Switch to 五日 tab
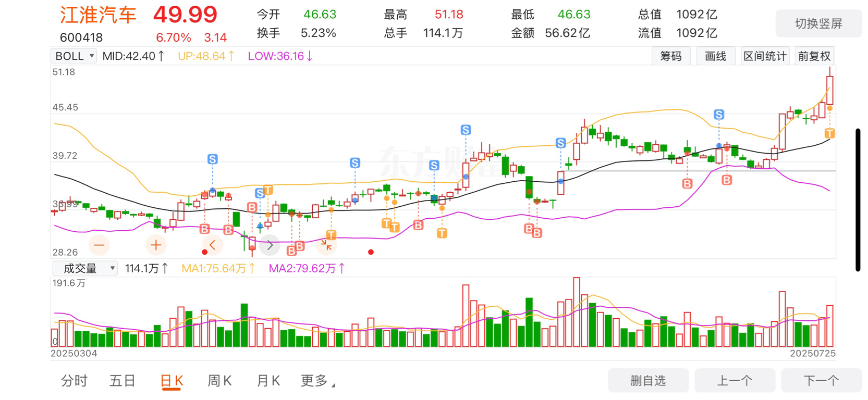The image size is (868, 400). pyautogui.click(x=123, y=381)
